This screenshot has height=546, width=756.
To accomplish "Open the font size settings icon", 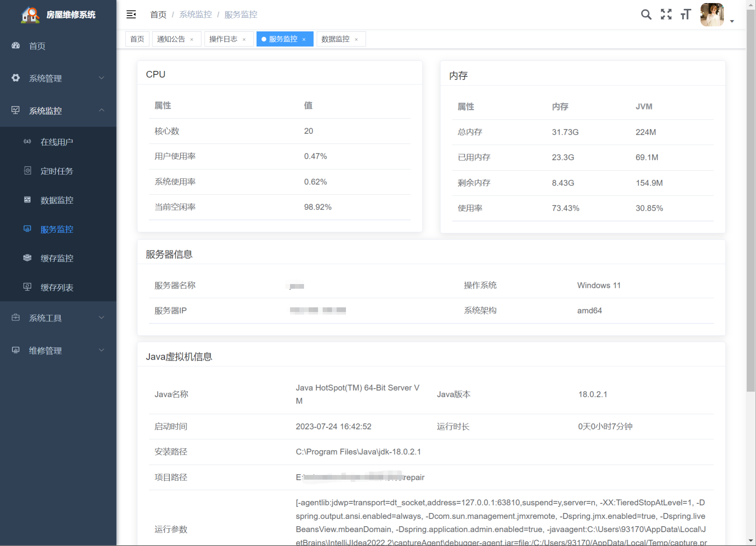I will pos(686,15).
